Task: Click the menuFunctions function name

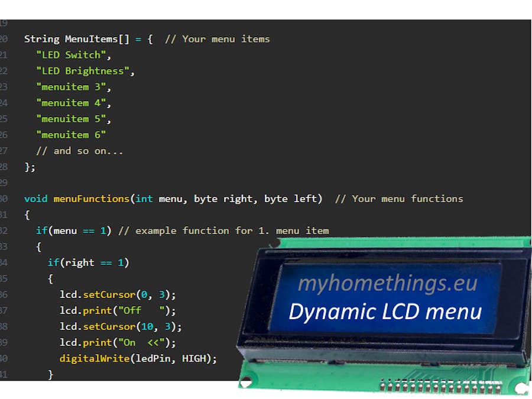Action: click(x=91, y=199)
